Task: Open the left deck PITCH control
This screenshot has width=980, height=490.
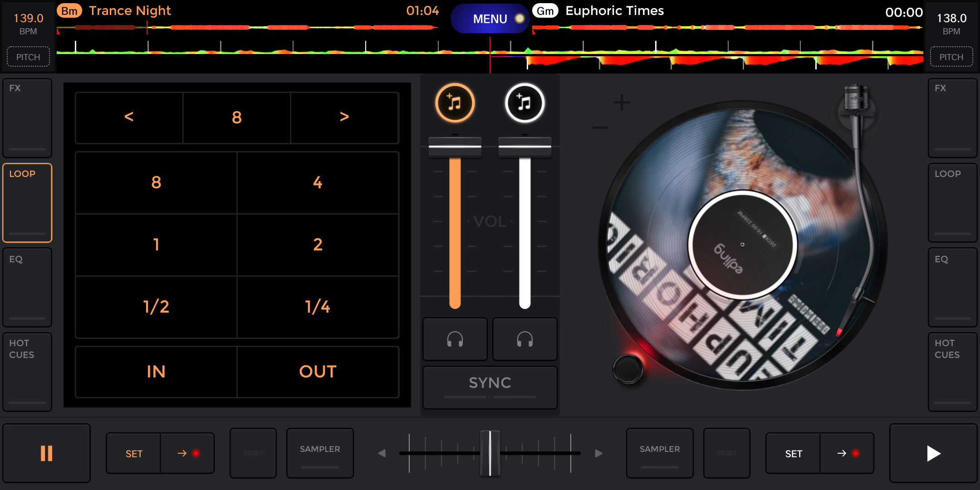Action: 28,56
